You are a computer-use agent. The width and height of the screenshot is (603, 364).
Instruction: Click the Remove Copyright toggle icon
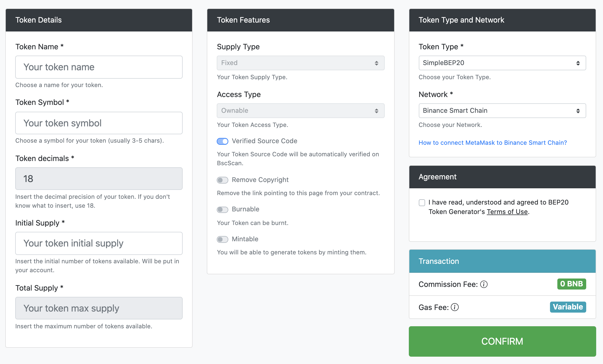(223, 180)
